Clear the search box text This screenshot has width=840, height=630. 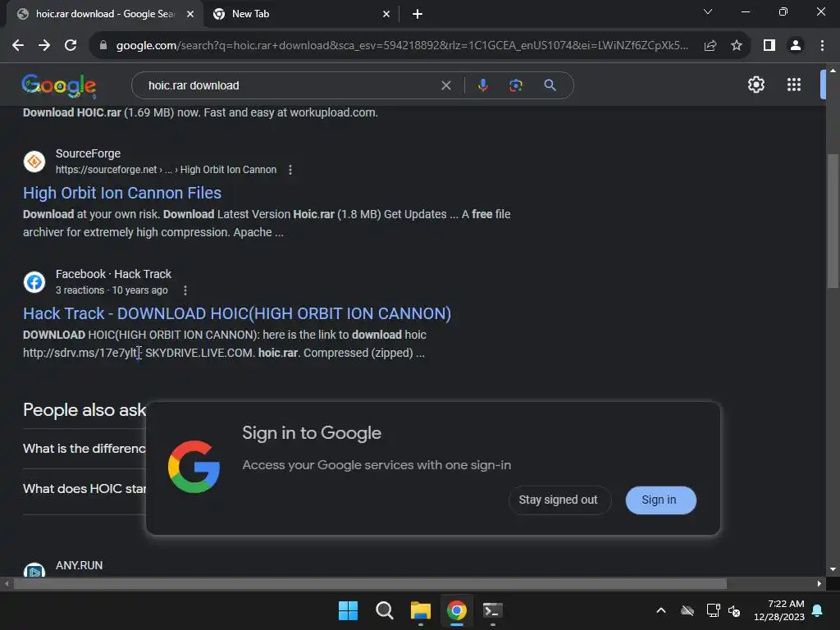[445, 85]
